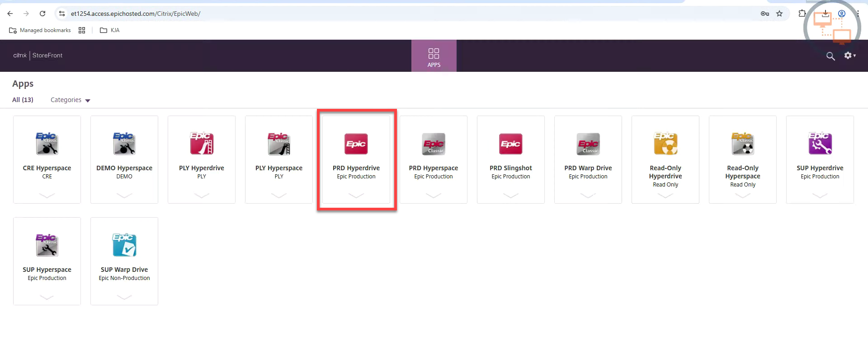Open the SUP Hyperdrive app icon
This screenshot has width=868, height=345.
(x=820, y=143)
